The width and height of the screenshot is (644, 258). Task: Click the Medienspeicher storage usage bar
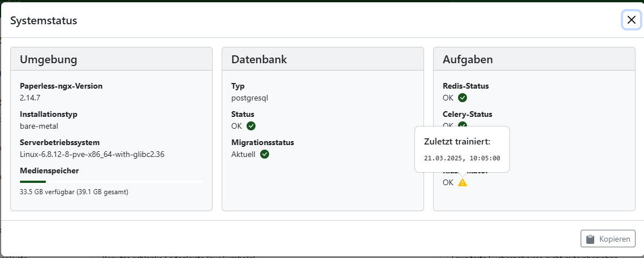tap(111, 181)
